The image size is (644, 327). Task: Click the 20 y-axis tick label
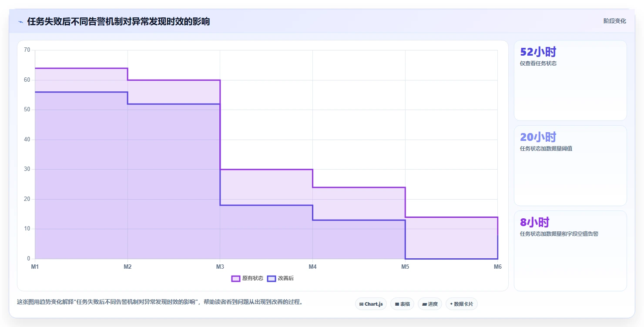click(27, 199)
